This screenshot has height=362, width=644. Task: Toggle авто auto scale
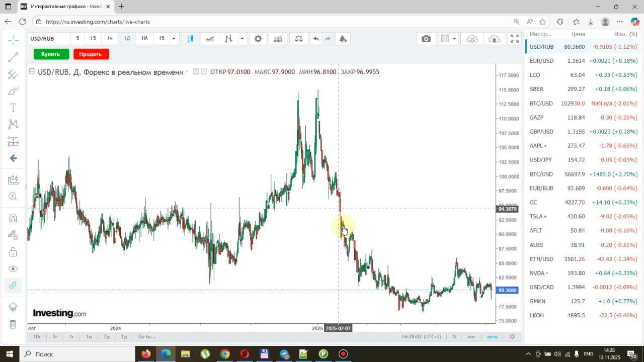point(492,336)
